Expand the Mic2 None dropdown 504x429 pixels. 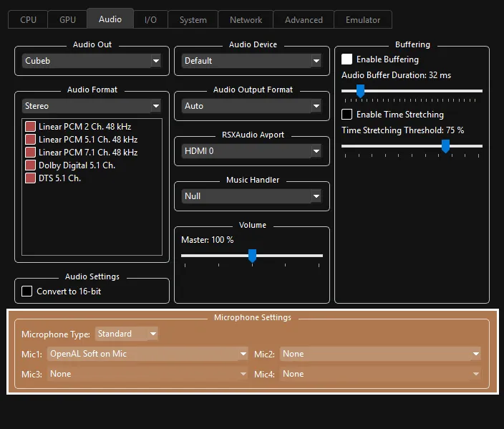(380, 354)
